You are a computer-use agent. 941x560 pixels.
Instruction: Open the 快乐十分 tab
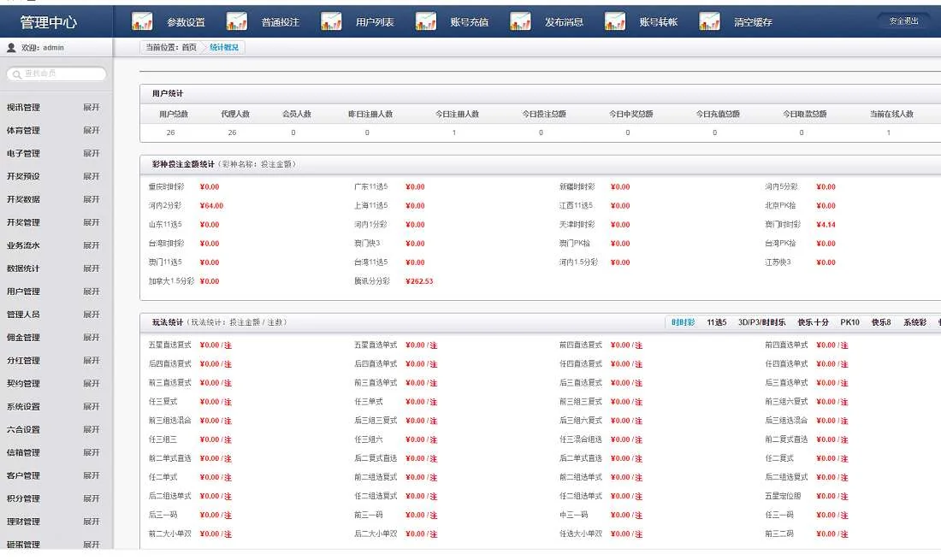point(813,322)
